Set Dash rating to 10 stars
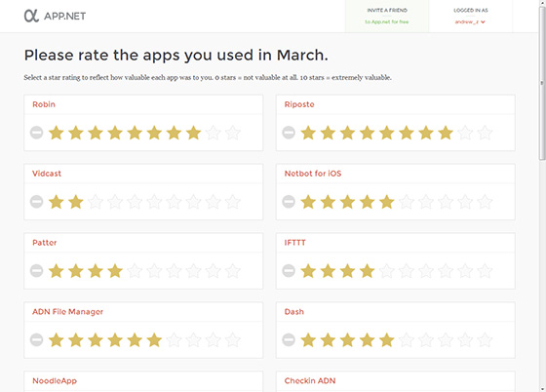The width and height of the screenshot is (546, 392). click(486, 339)
